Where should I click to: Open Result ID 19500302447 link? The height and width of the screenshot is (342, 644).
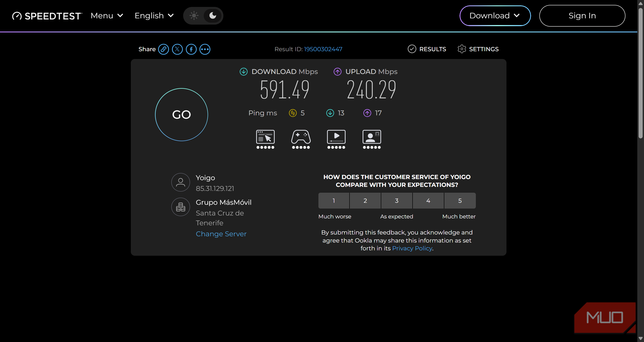click(323, 49)
